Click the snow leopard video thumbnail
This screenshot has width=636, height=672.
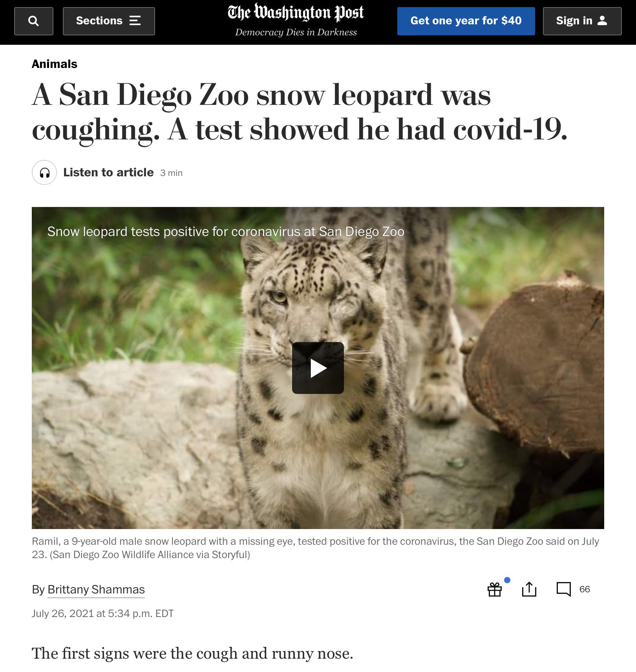[318, 368]
